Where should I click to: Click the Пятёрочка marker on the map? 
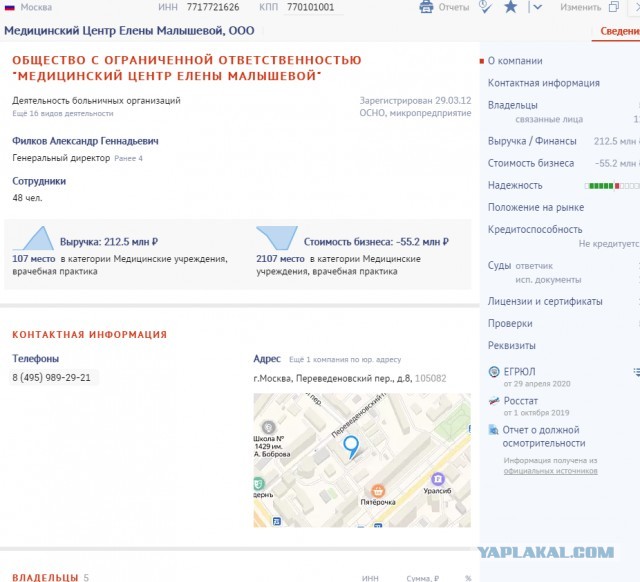coord(378,491)
